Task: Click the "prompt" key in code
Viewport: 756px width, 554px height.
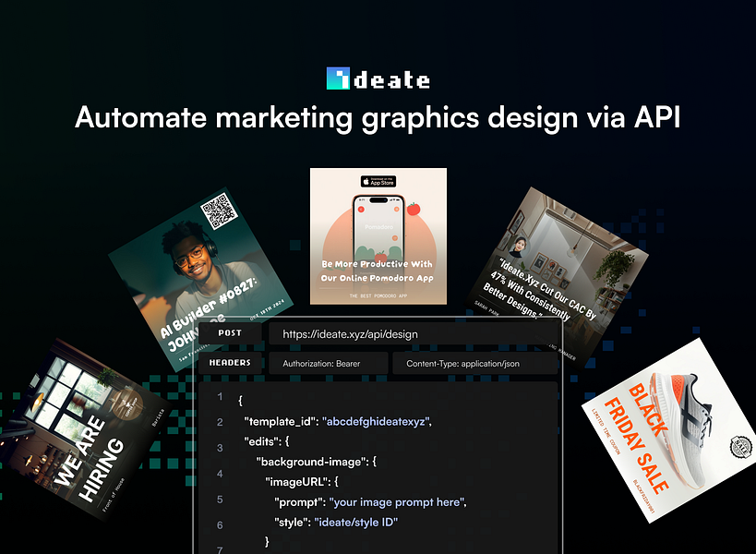Action: click(298, 502)
